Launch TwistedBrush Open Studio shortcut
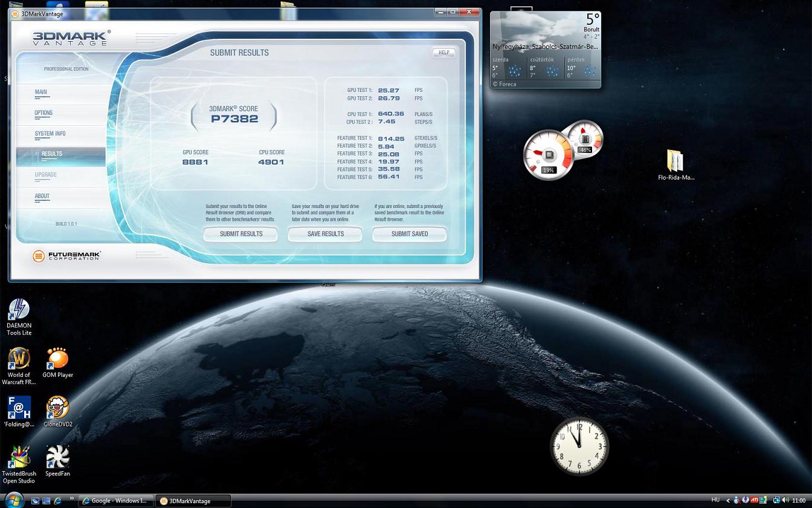 click(19, 465)
